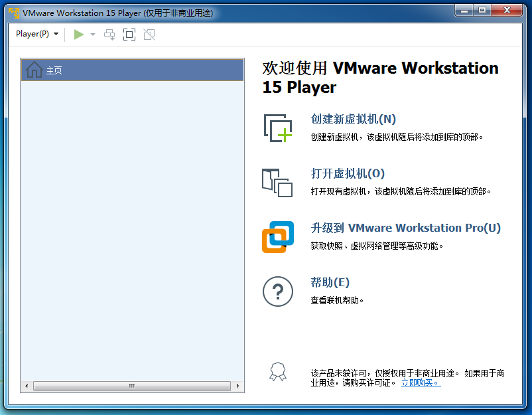The height and width of the screenshot is (415, 532).
Task: Click description text 获取快照、虚拟网络管理等高级功能。
Action: 377,246
